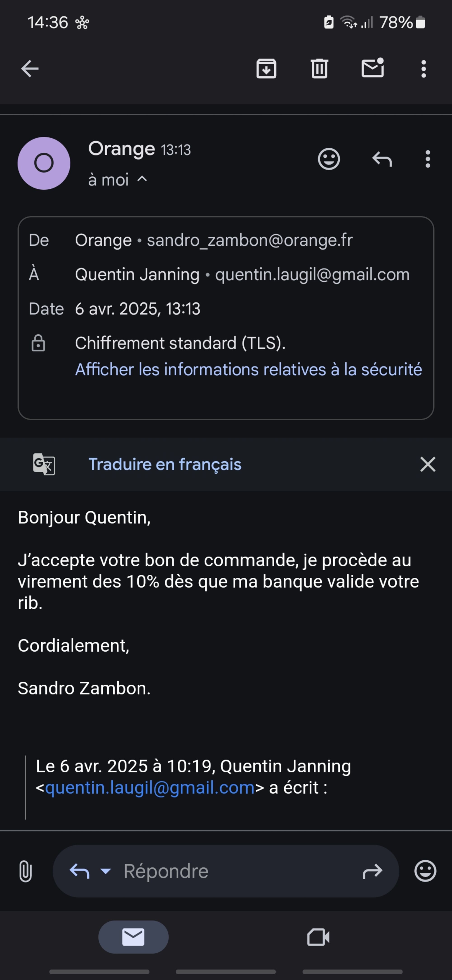Open 'Afficher les informations relatives à la sécurité'
Image resolution: width=452 pixels, height=980 pixels.
pos(248,369)
